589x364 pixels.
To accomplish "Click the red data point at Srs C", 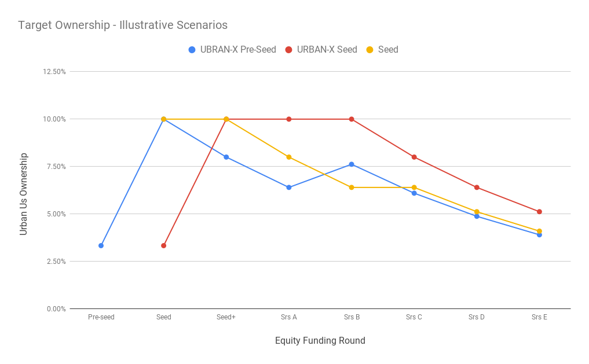I will [x=414, y=157].
